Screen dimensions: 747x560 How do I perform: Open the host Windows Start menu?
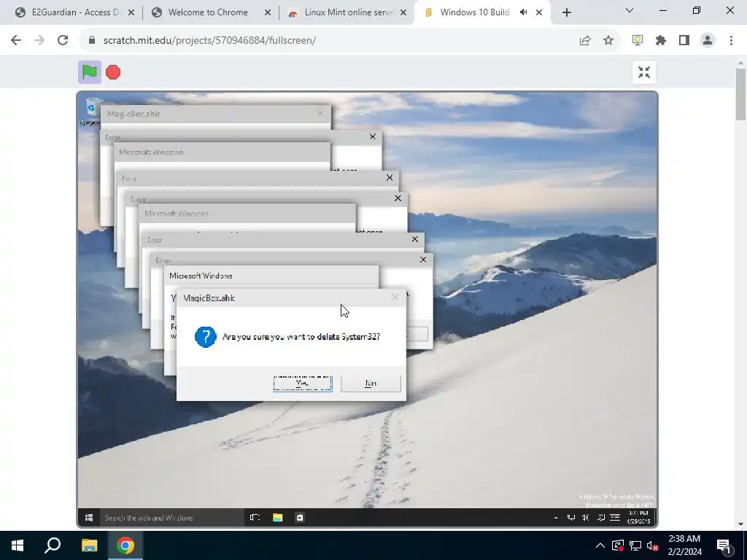[x=18, y=545]
